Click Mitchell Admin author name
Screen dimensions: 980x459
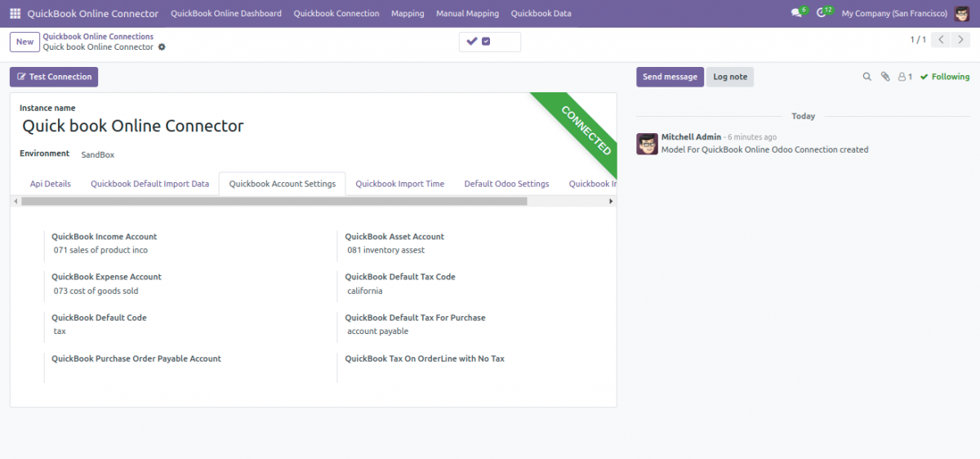691,137
